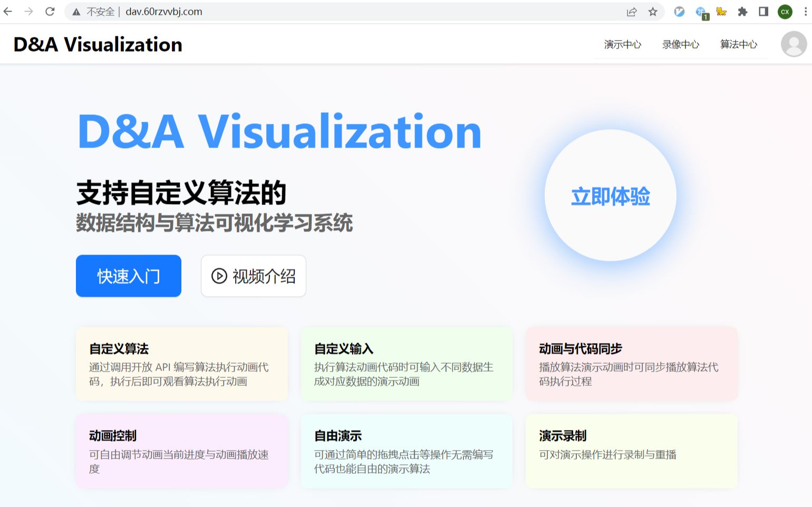Viewport: 812px width, 507px height.
Task: Open the 视频介绍 video play icon
Action: [x=219, y=276]
